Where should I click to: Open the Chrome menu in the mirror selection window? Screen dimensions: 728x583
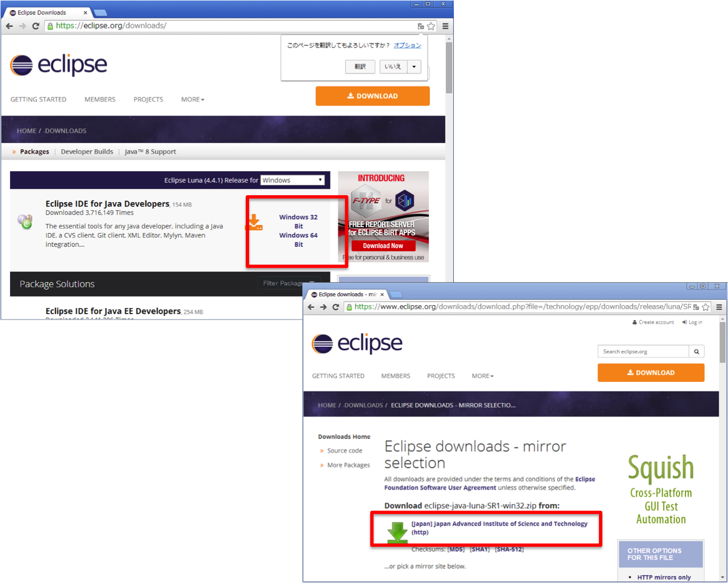(719, 307)
